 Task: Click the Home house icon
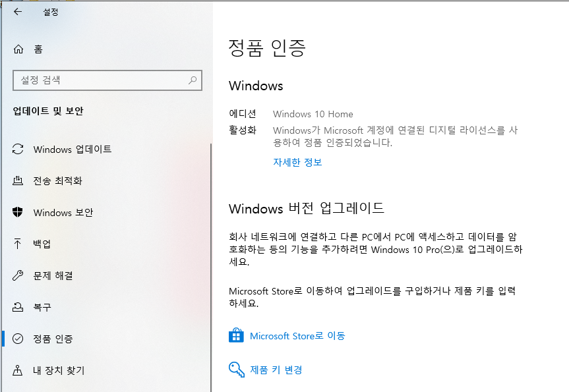[x=18, y=49]
